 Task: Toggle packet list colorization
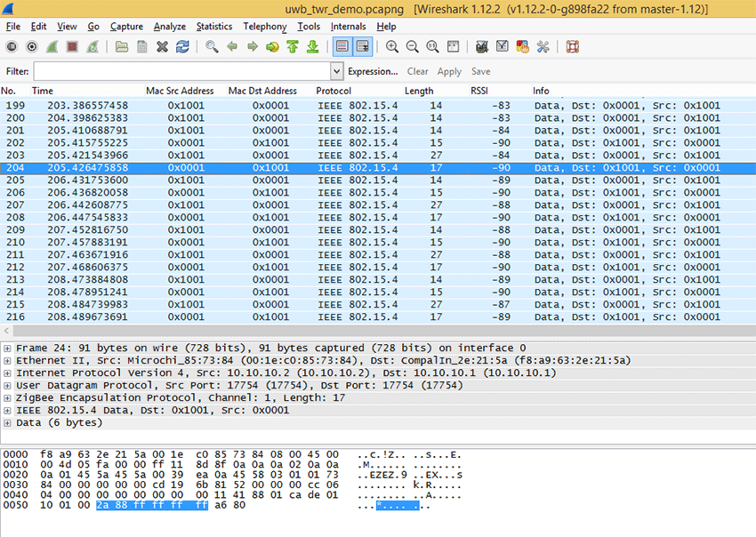342,47
